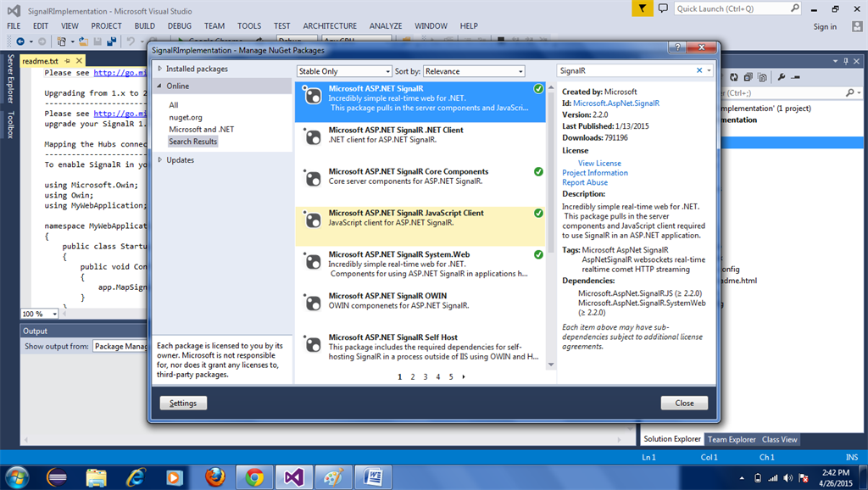
Task: Open the View License link
Action: pos(599,164)
